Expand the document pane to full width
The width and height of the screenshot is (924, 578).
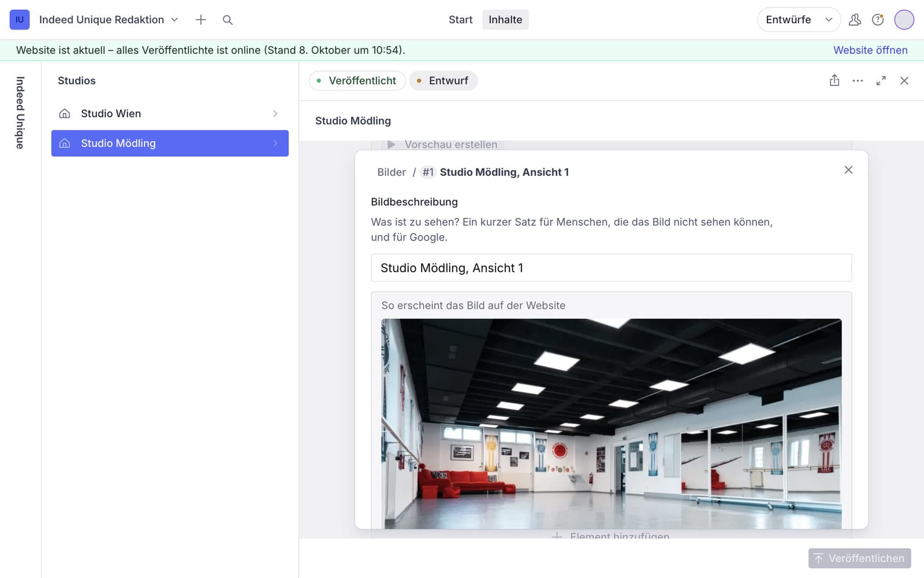click(881, 81)
